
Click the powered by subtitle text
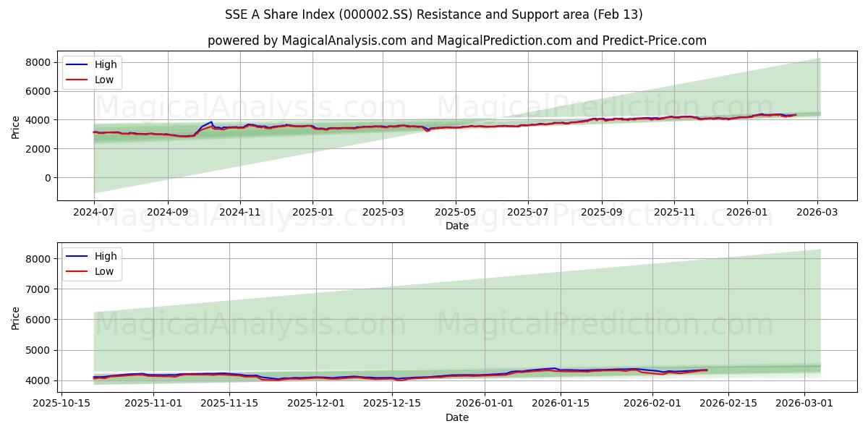[434, 38]
